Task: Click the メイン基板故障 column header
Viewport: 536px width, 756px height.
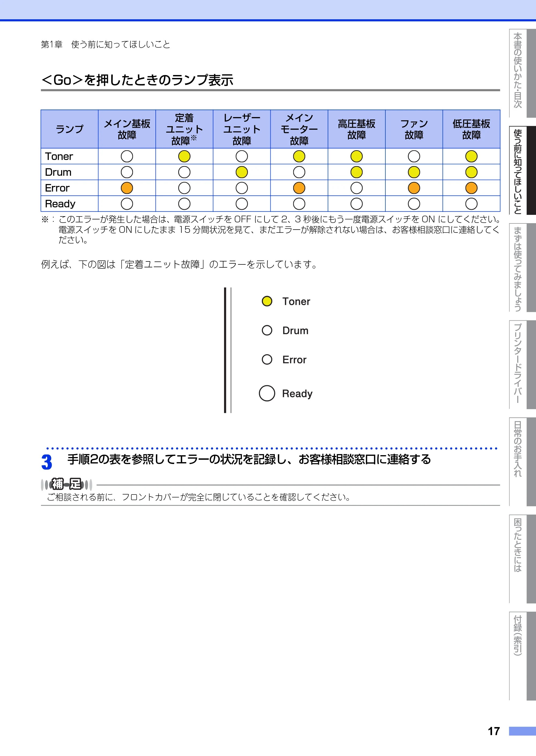Action: click(x=127, y=129)
